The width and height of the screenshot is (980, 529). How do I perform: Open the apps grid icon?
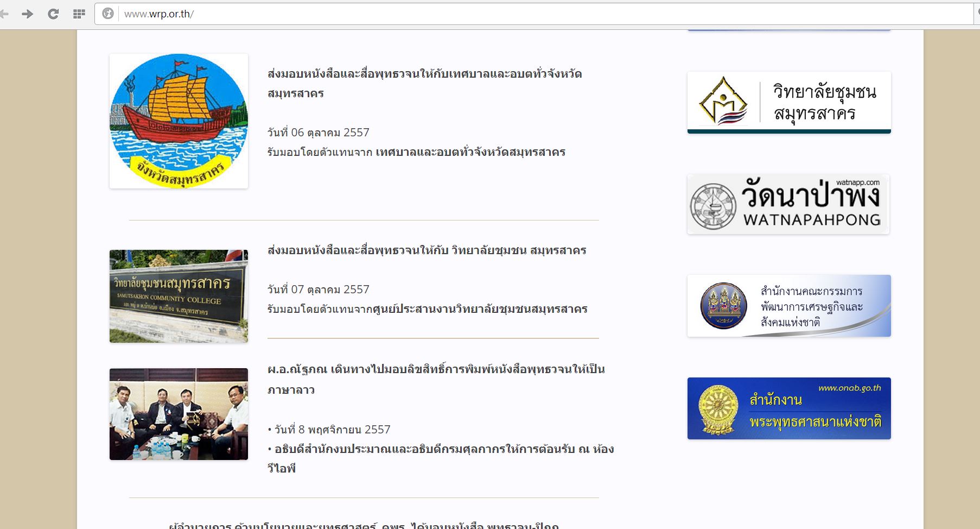[x=79, y=14]
